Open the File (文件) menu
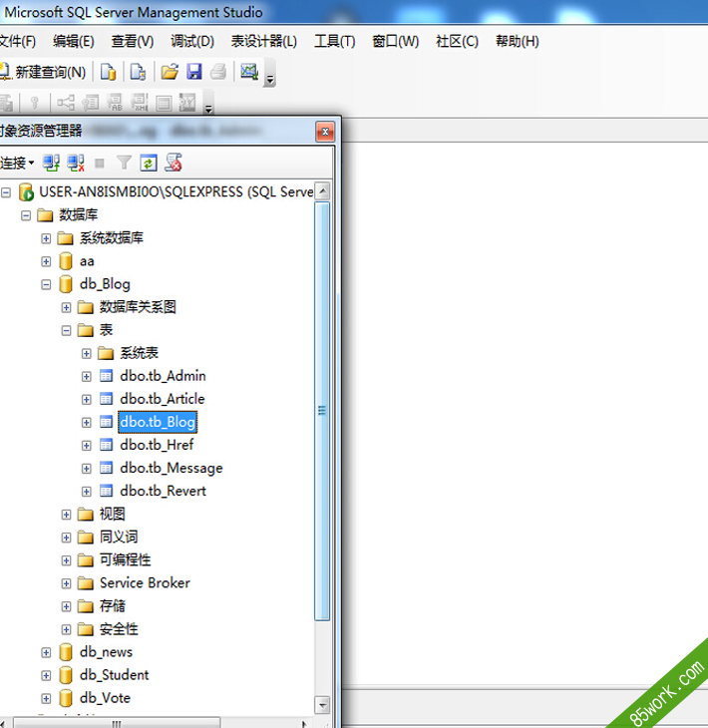Viewport: 708px width, 728px height. tap(18, 41)
